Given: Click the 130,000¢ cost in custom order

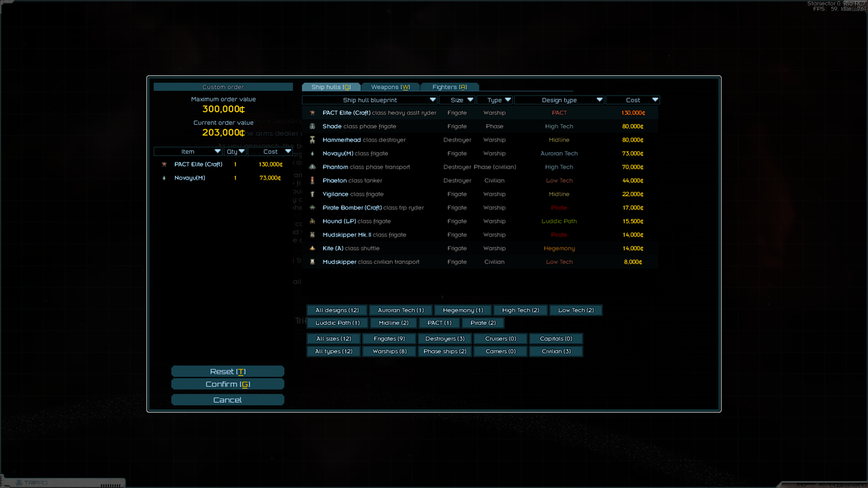Looking at the screenshot, I should click(x=271, y=164).
